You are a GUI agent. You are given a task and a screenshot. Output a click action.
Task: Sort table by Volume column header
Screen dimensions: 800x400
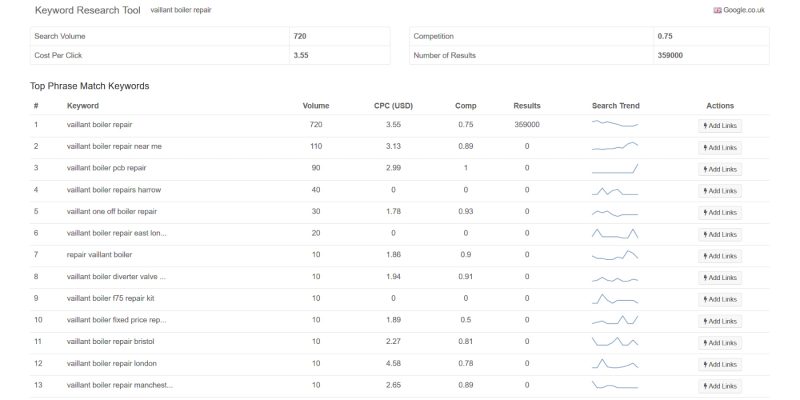point(316,105)
